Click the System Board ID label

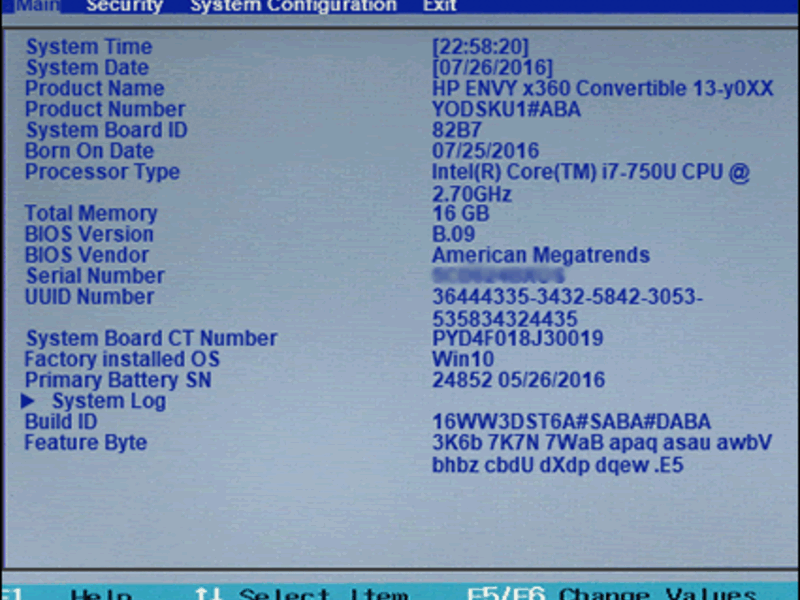(x=107, y=131)
